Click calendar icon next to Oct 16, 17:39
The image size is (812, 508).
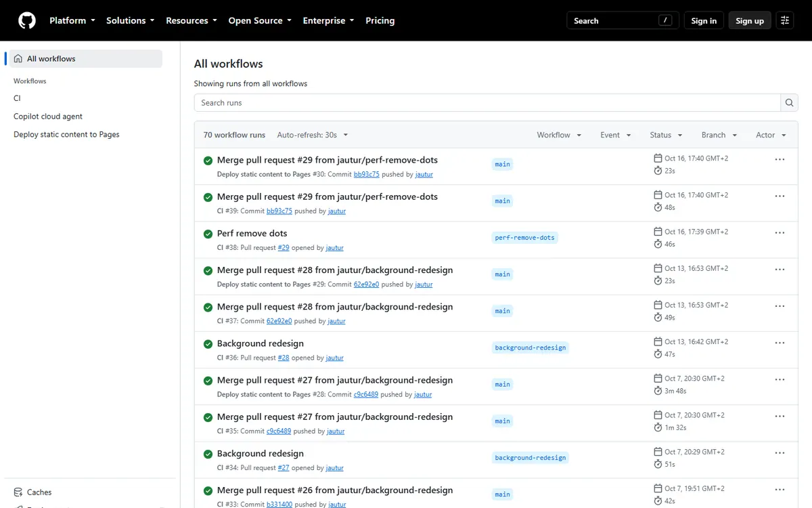[x=658, y=232]
